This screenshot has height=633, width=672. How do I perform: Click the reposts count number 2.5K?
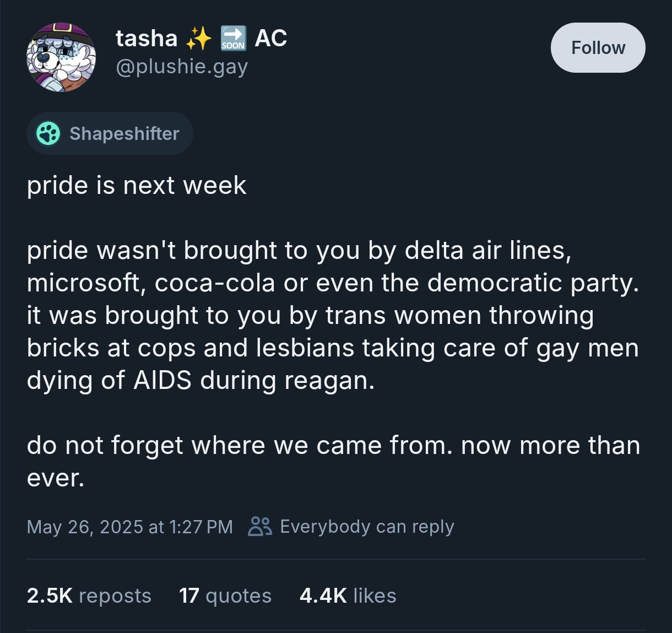pyautogui.click(x=50, y=596)
